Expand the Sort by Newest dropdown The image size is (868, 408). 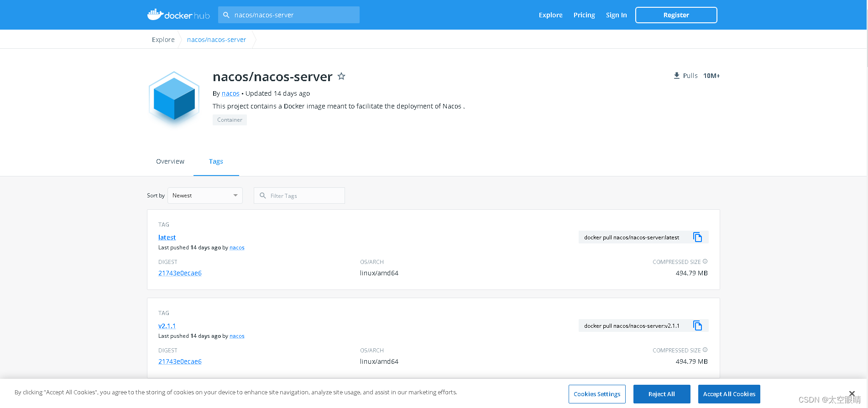tap(205, 196)
